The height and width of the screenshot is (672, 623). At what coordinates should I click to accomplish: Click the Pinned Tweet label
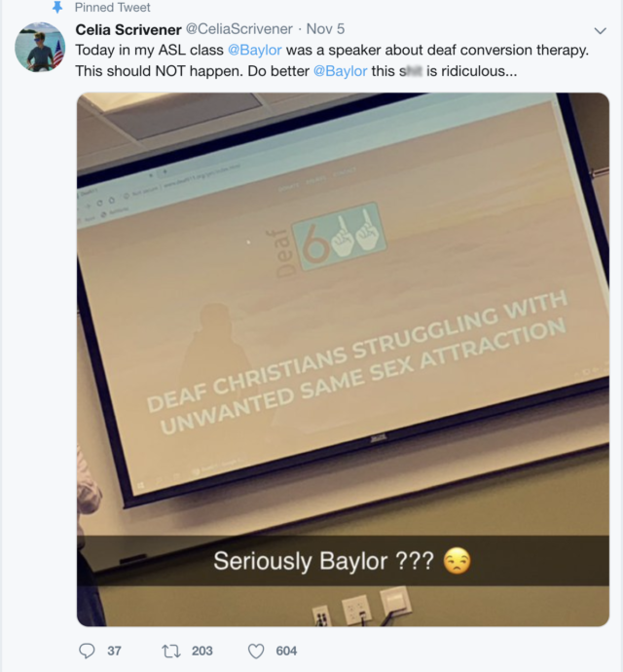coord(112,7)
